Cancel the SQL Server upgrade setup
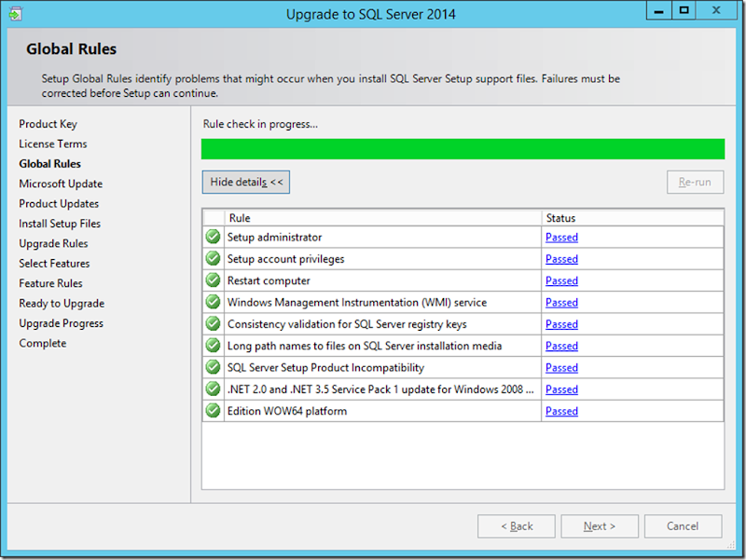 pyautogui.click(x=683, y=526)
